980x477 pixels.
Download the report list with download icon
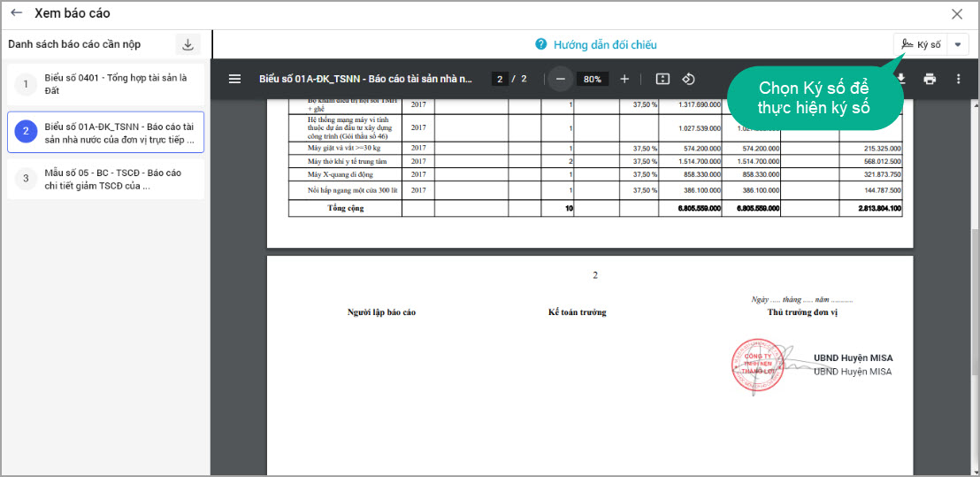coord(188,44)
